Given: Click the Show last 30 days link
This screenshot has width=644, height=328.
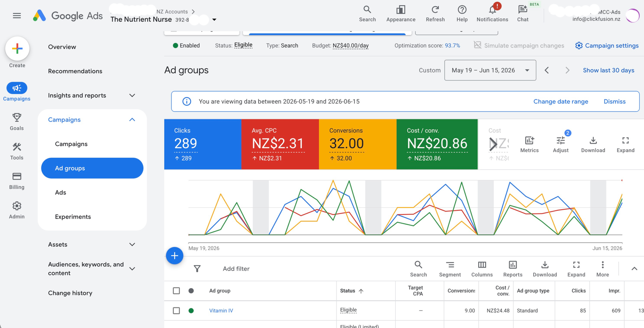Looking at the screenshot, I should click(609, 70).
